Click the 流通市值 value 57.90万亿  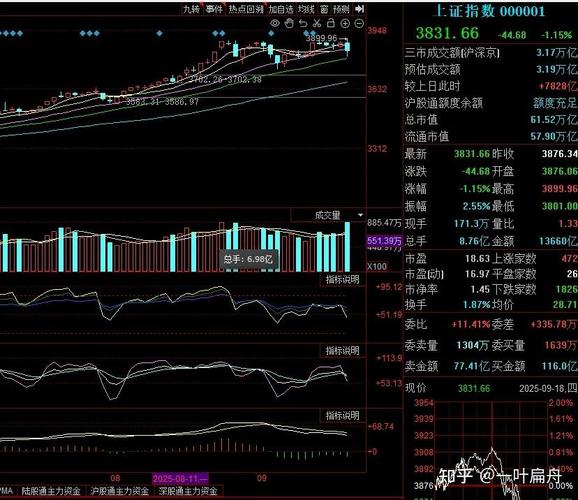(554, 136)
